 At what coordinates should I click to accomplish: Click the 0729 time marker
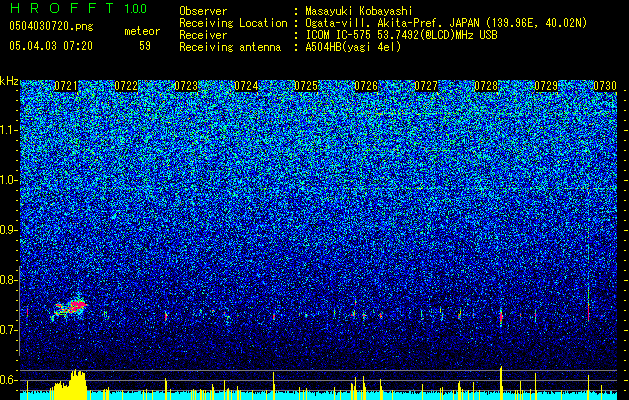[x=546, y=86]
